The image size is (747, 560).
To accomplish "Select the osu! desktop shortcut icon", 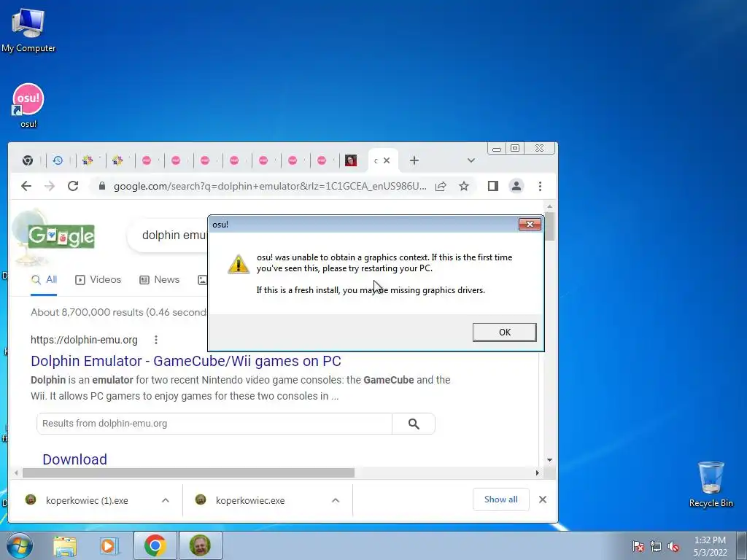I will (28, 106).
